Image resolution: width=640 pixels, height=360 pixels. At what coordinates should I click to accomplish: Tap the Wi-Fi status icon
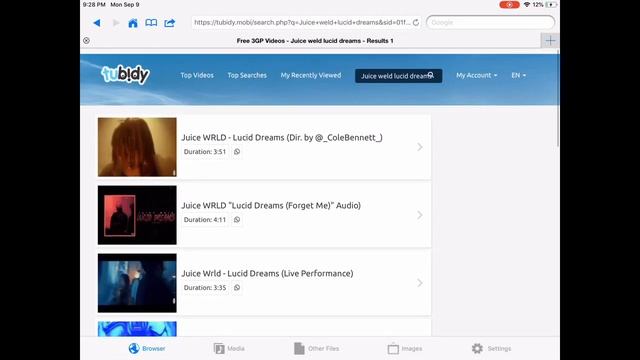[527, 5]
